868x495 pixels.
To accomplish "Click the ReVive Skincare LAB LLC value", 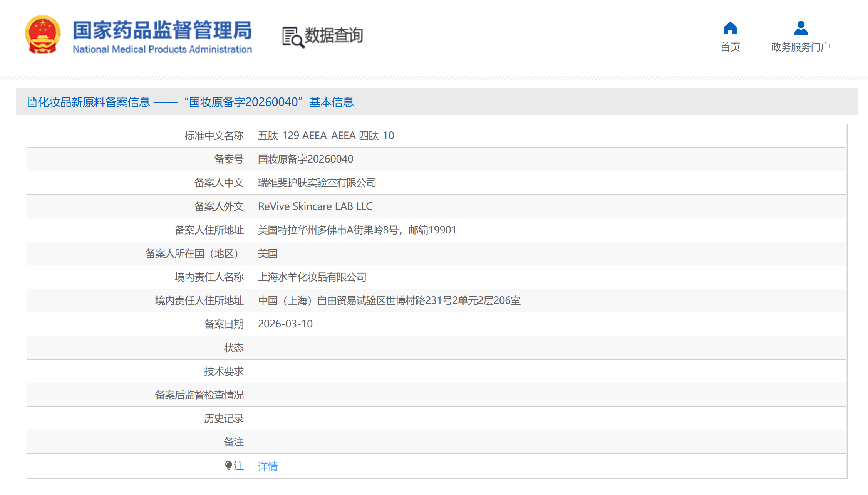I will (315, 206).
